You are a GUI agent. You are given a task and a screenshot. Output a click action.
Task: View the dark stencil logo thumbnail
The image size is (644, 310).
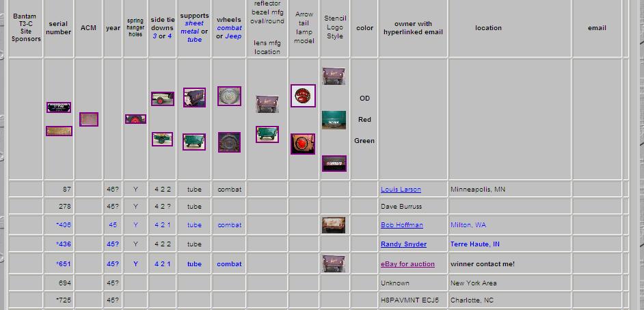tap(334, 164)
